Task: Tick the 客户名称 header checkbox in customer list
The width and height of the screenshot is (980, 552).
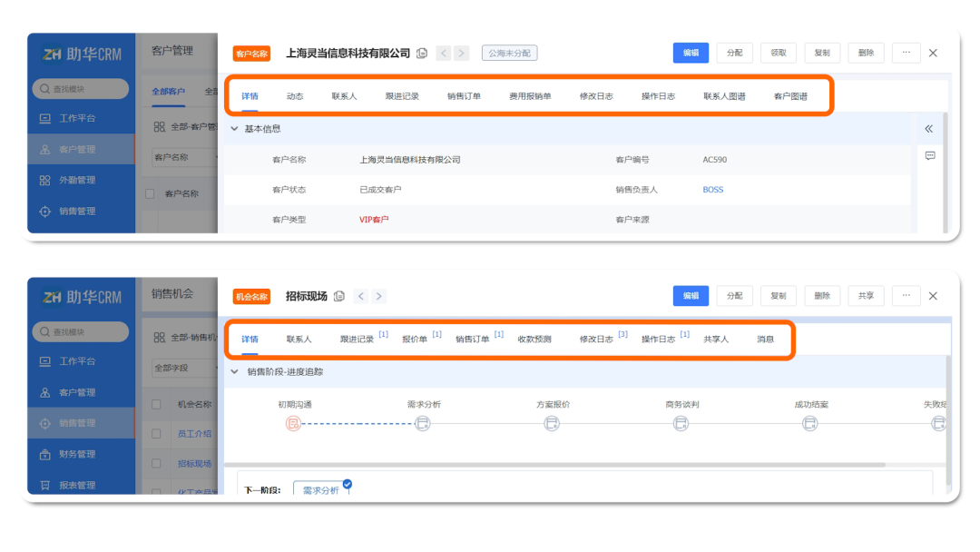Action: pos(151,193)
